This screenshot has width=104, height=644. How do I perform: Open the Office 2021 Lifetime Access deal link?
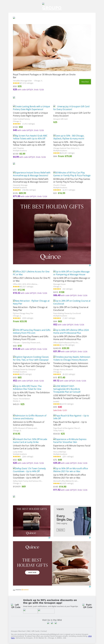click(31, 273)
